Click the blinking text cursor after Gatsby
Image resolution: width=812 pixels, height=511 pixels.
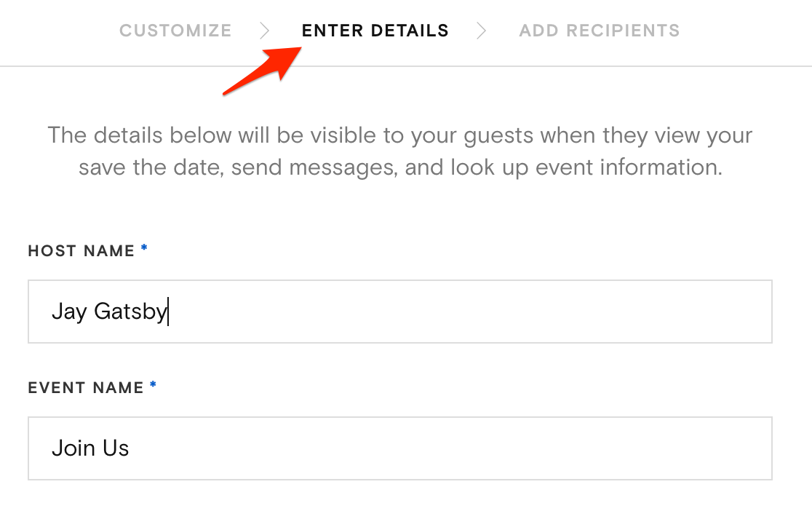click(168, 312)
